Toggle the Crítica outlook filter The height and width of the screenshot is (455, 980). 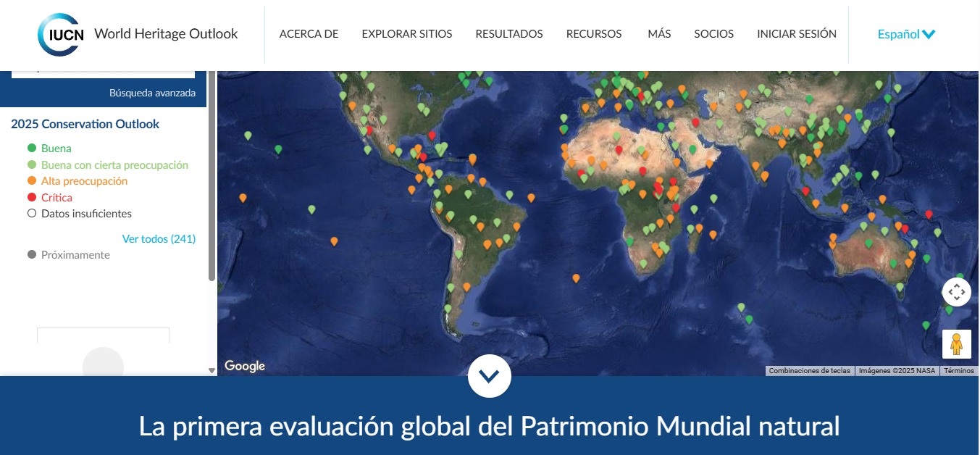56,198
